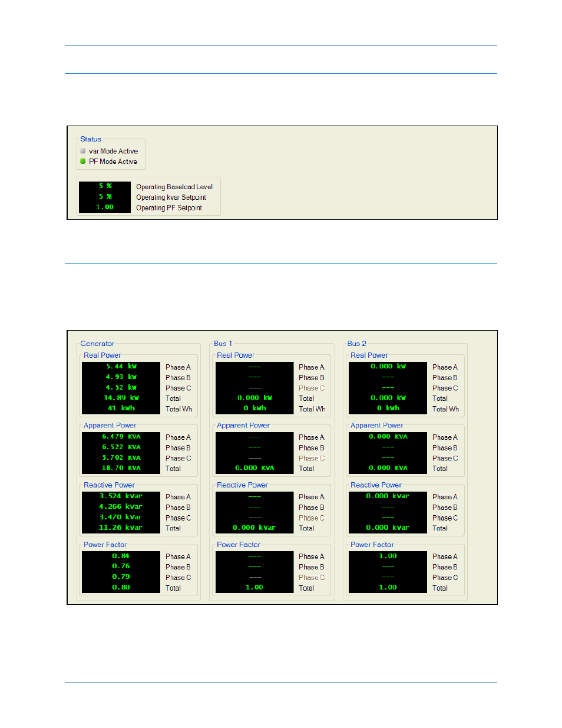Viewport: 562px width, 728px height.
Task: Click the Bus 1 total 0.000 kVA value
Action: click(x=254, y=468)
